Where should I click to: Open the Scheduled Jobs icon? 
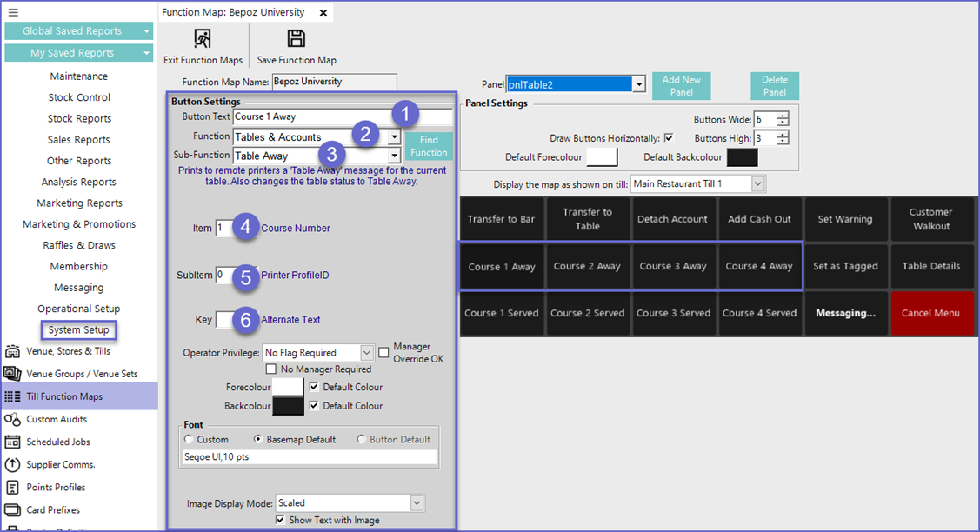click(x=12, y=442)
